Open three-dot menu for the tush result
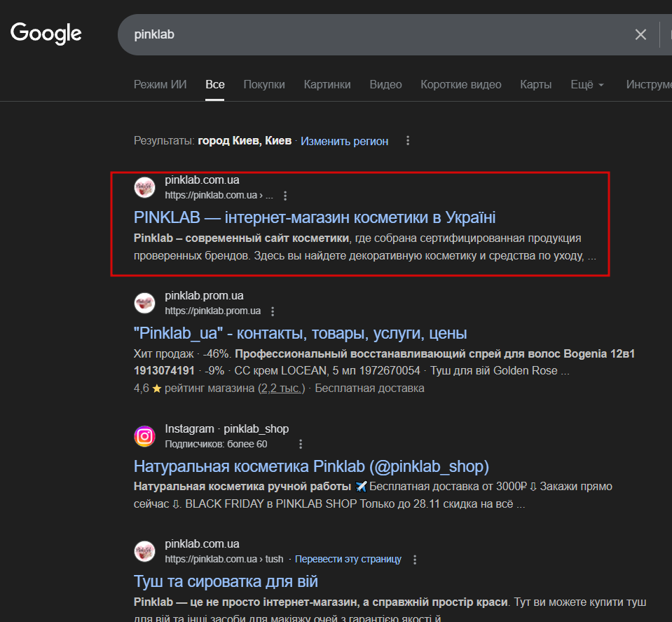Viewport: 672px width, 622px height. tap(415, 560)
